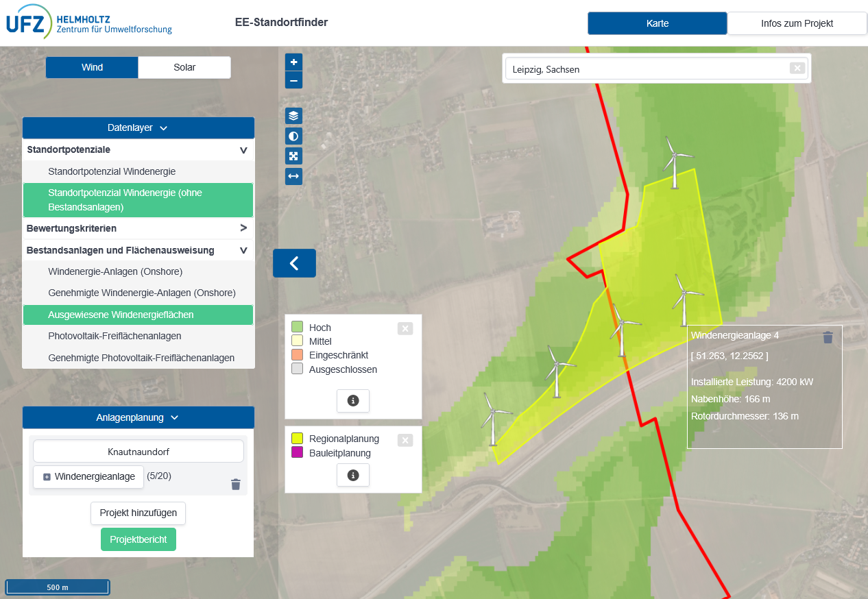
Task: Delete Knautnaundorf project with trash icon
Action: (x=236, y=485)
